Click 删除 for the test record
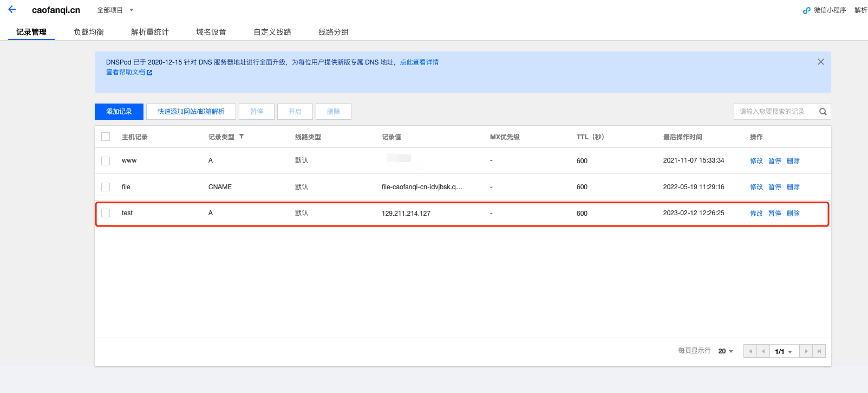The width and height of the screenshot is (868, 393). (793, 214)
